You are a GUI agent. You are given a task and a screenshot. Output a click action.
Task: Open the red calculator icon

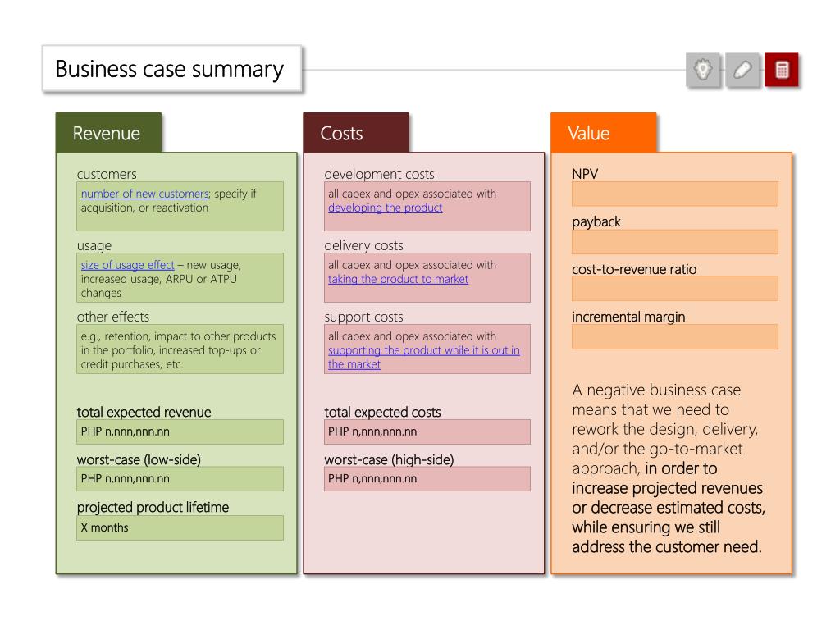click(x=782, y=70)
